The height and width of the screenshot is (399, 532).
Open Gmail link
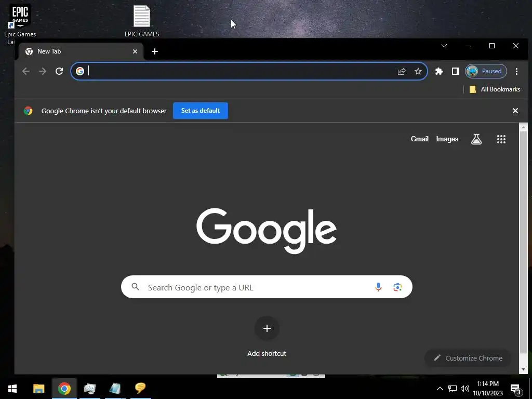(420, 139)
